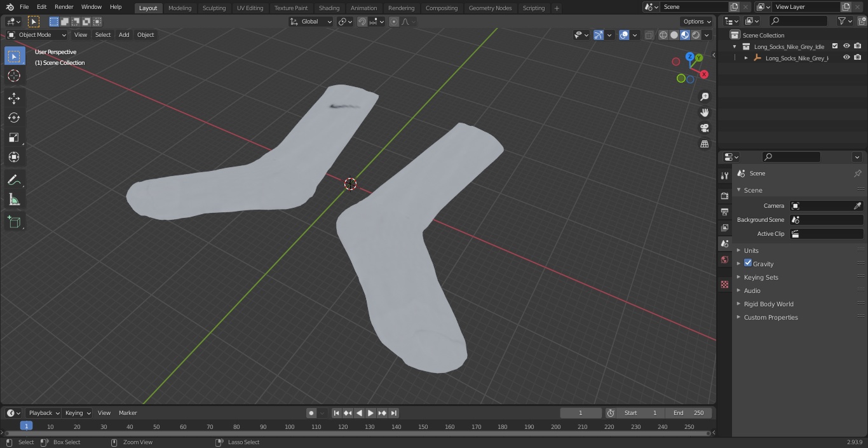Screen dimensions: 868x448
Task: Play the animation forward
Action: (x=370, y=413)
